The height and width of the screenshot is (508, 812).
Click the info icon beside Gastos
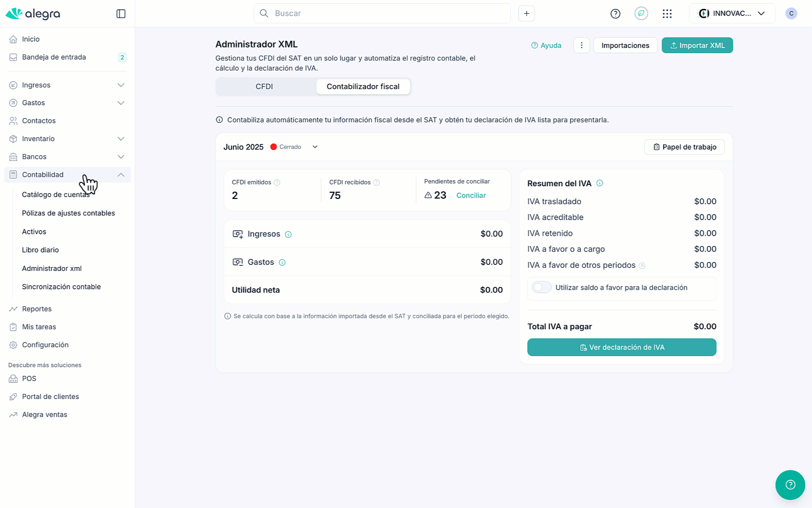[x=282, y=262]
